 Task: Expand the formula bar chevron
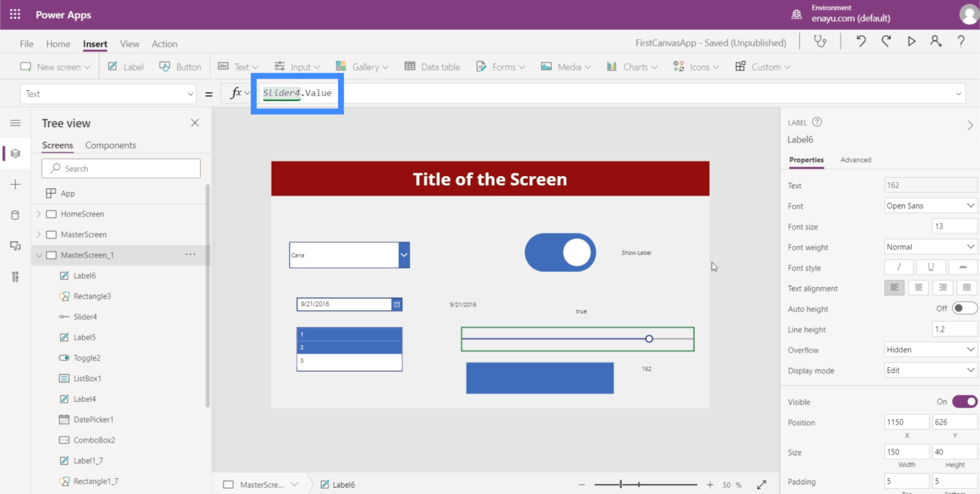click(958, 94)
